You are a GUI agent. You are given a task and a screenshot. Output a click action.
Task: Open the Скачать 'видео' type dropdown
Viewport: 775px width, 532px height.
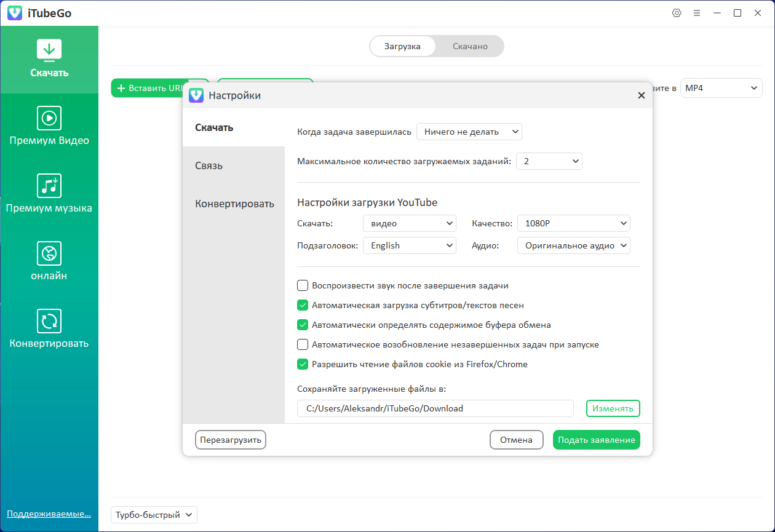[410, 223]
